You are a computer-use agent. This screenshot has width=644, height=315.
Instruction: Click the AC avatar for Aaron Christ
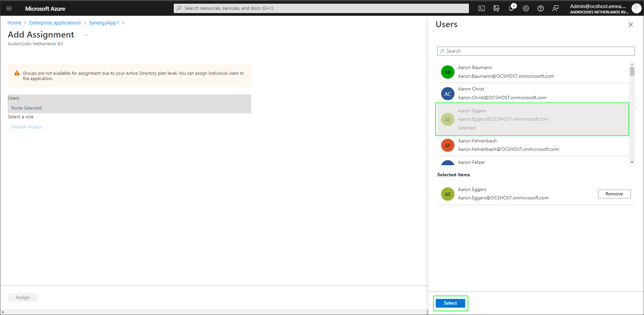[448, 93]
